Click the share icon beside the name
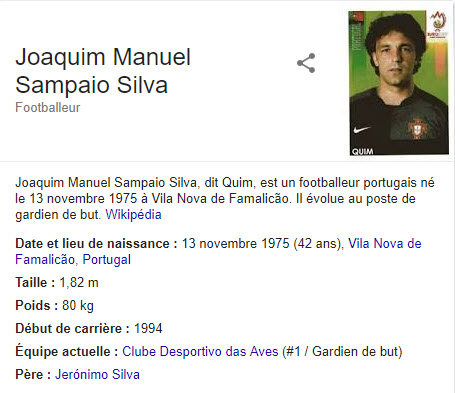The width and height of the screenshot is (455, 393). 306,63
